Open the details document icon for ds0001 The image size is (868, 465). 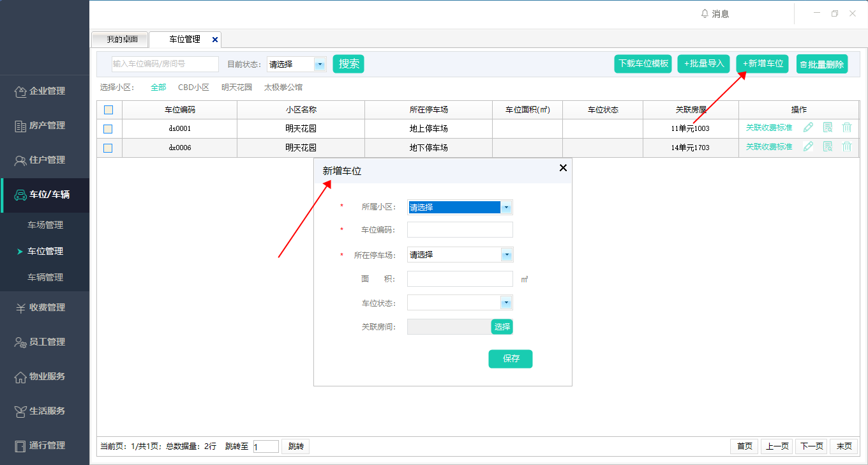point(828,128)
